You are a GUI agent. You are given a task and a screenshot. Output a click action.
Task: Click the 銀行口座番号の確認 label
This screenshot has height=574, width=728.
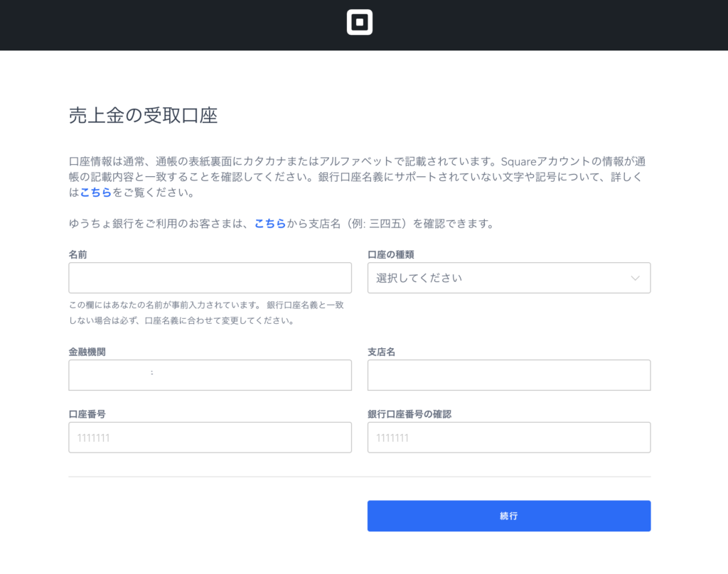(409, 413)
